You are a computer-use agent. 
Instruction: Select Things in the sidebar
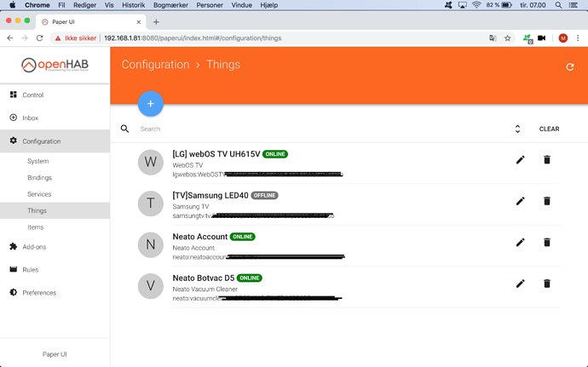pyautogui.click(x=55, y=210)
